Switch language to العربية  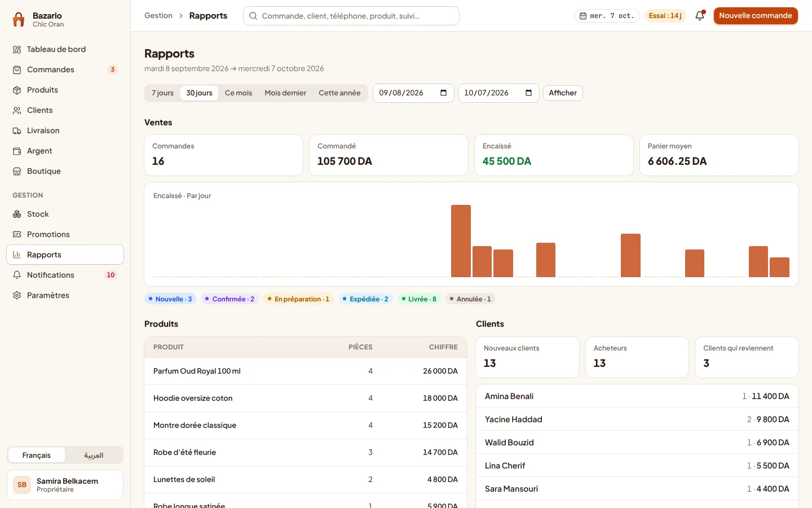pos(94,456)
